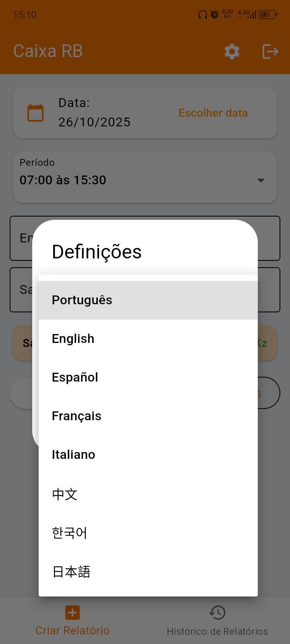Expand the Período dropdown arrow
Image resolution: width=290 pixels, height=644 pixels.
[x=261, y=180]
